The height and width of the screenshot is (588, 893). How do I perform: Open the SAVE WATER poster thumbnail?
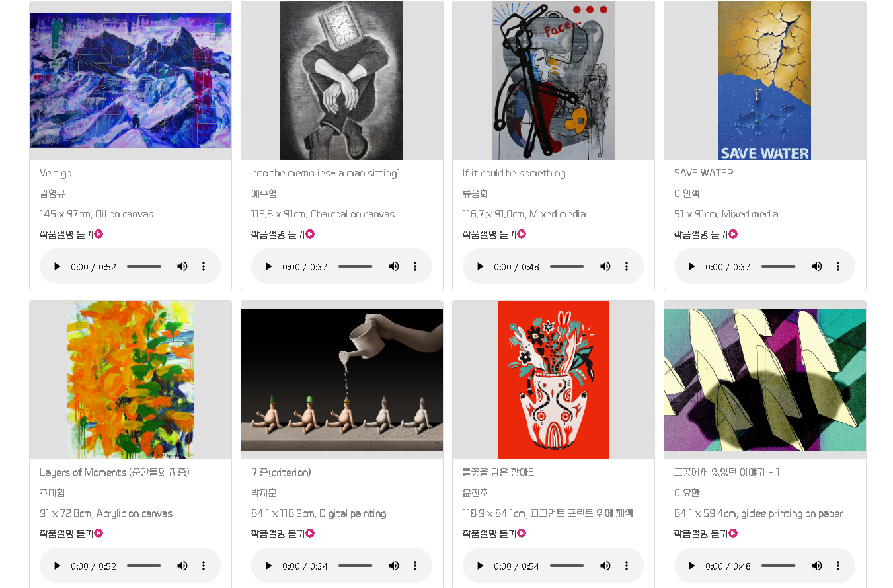765,81
